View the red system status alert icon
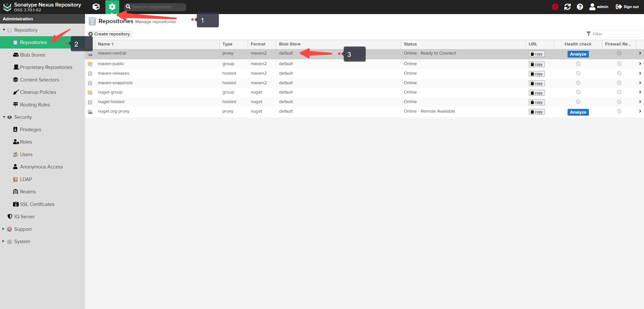The width and height of the screenshot is (644, 309). click(555, 7)
